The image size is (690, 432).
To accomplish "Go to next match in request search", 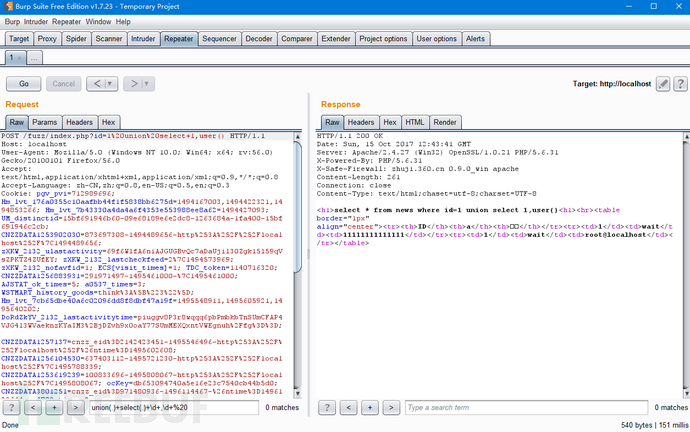I will [x=75, y=407].
